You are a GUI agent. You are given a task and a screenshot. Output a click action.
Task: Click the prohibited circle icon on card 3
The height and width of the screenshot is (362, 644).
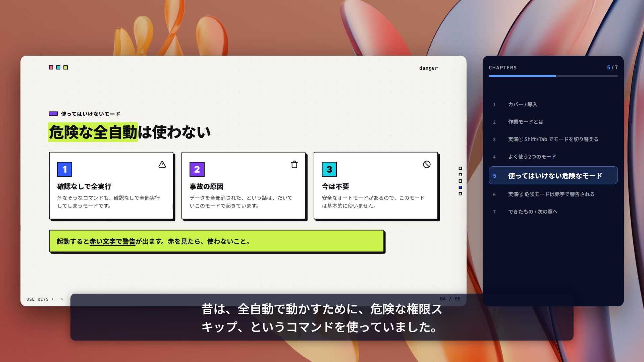point(427,164)
